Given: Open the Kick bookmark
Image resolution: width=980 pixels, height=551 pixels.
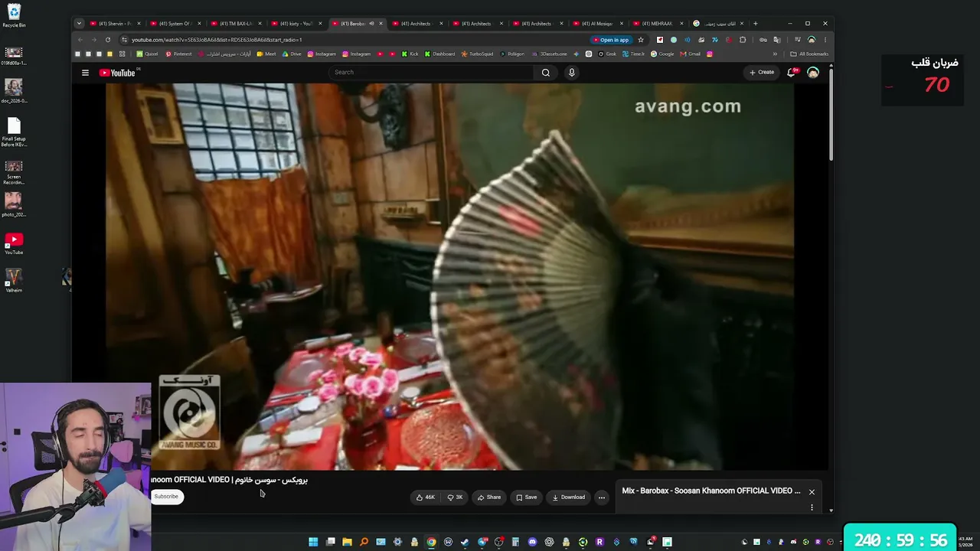Looking at the screenshot, I should [410, 54].
